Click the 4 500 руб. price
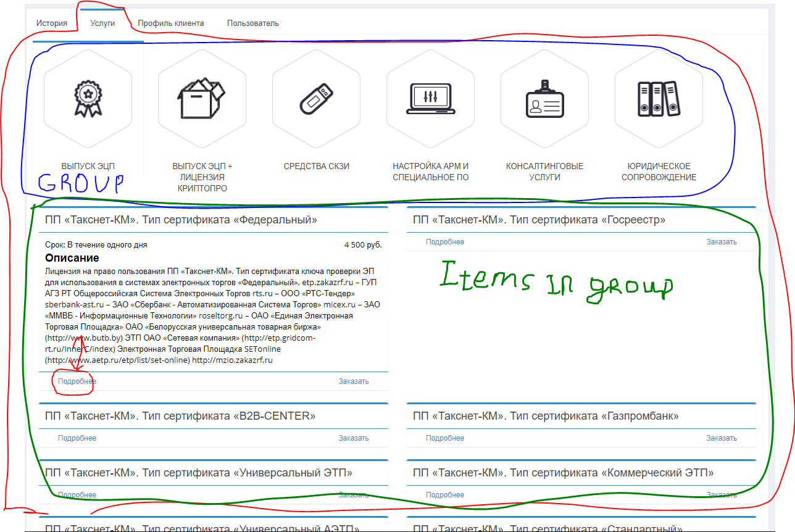This screenshot has height=532, width=795. pos(363,245)
